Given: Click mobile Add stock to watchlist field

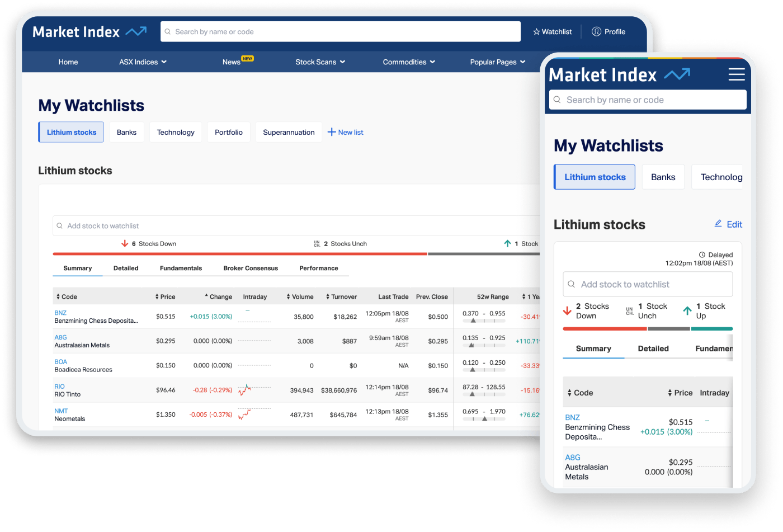Looking at the screenshot, I should pos(648,284).
